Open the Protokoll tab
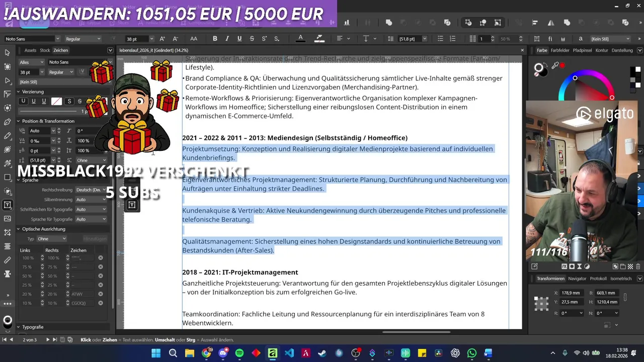The height and width of the screenshot is (362, 644). pyautogui.click(x=598, y=279)
